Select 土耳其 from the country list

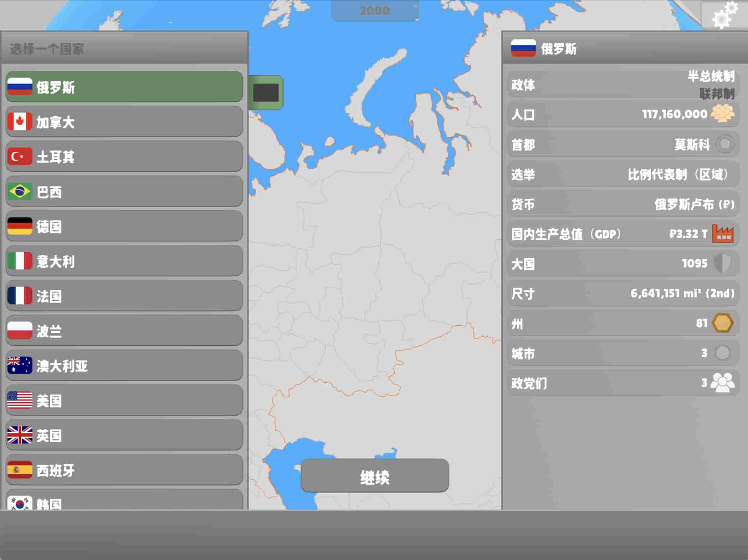(x=124, y=157)
